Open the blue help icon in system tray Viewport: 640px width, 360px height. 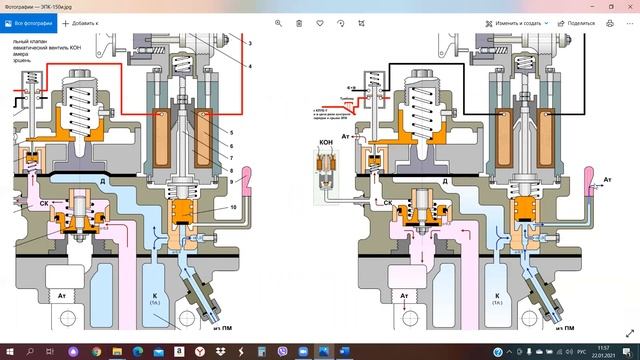[498, 352]
